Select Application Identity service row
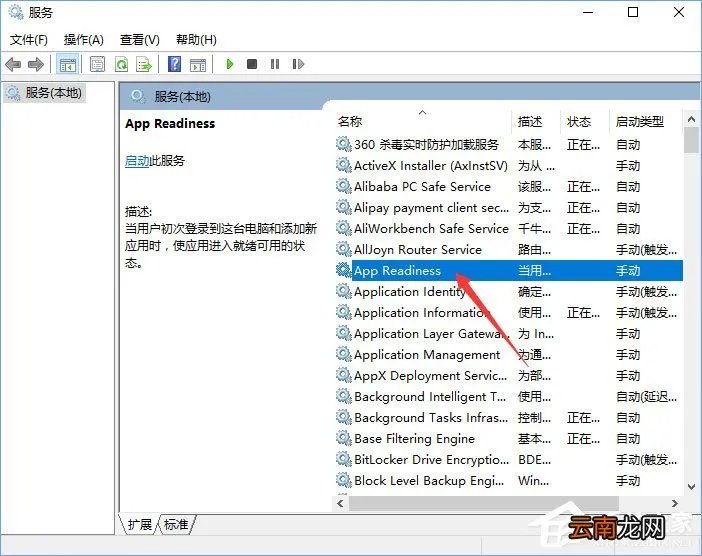702x556 pixels. tap(509, 292)
